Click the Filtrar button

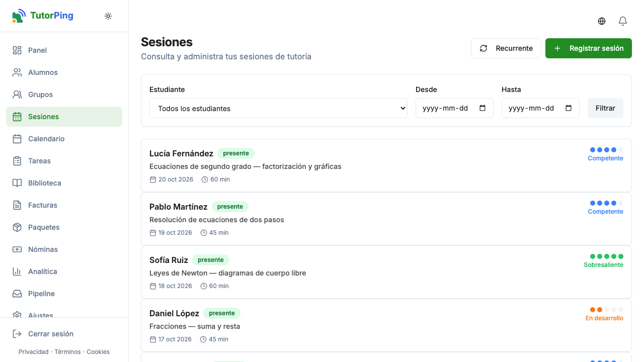(x=605, y=108)
